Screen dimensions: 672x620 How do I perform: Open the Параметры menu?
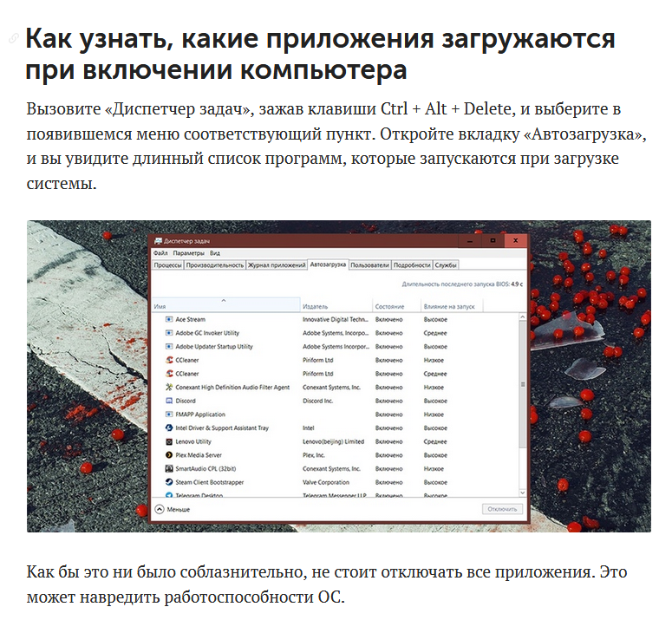[188, 252]
